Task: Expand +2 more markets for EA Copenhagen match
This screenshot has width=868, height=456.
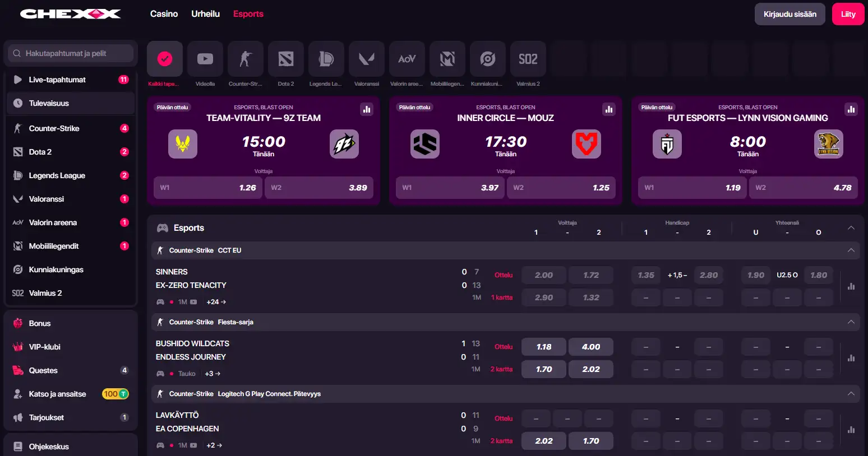Action: coord(214,445)
